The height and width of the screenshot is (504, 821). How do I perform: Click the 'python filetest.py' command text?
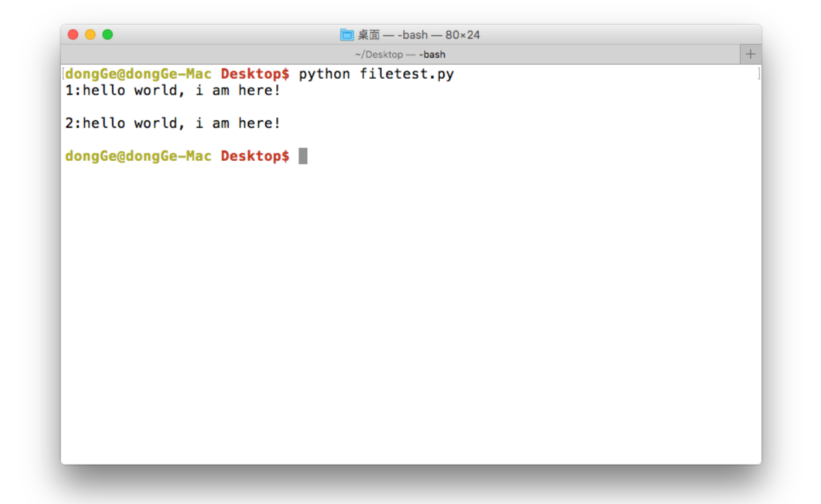pyautogui.click(x=376, y=75)
